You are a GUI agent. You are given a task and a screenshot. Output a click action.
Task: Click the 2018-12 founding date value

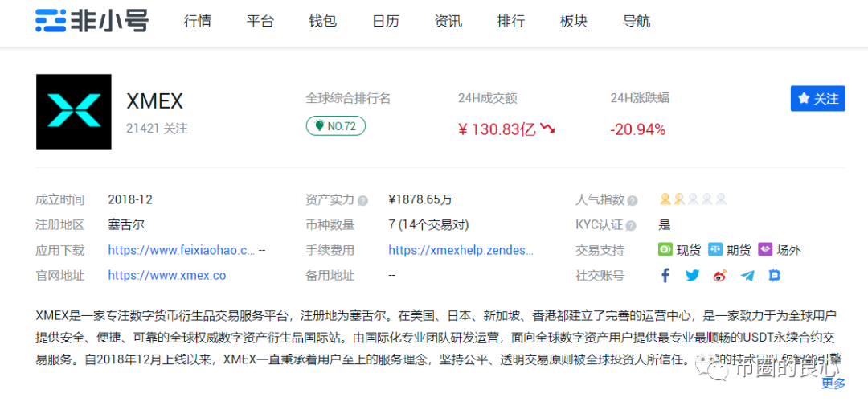(130, 200)
